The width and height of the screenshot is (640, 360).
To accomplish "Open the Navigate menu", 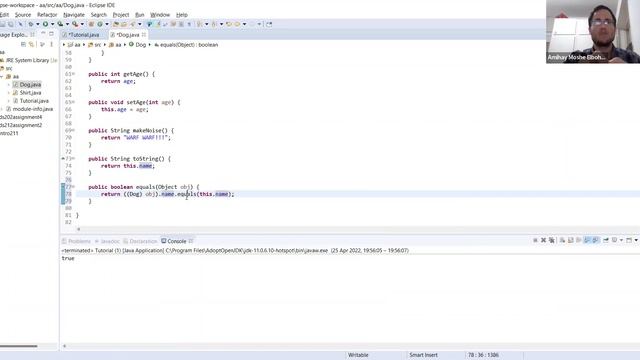I will click(x=74, y=15).
